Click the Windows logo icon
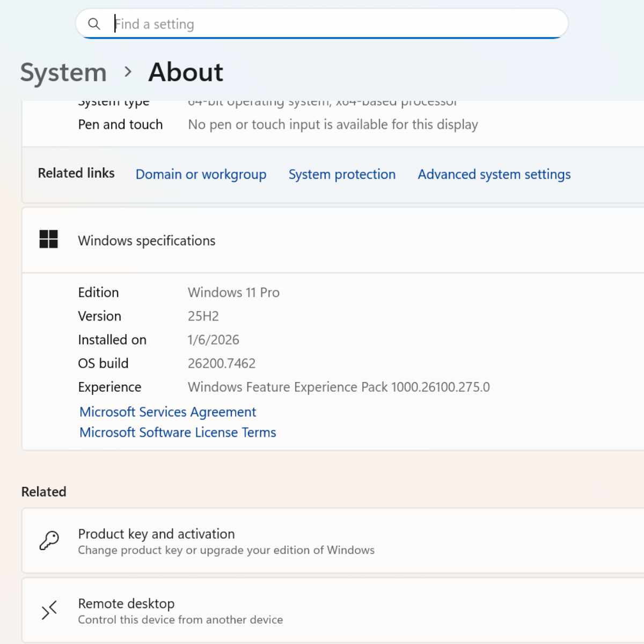644x644 pixels. click(49, 239)
